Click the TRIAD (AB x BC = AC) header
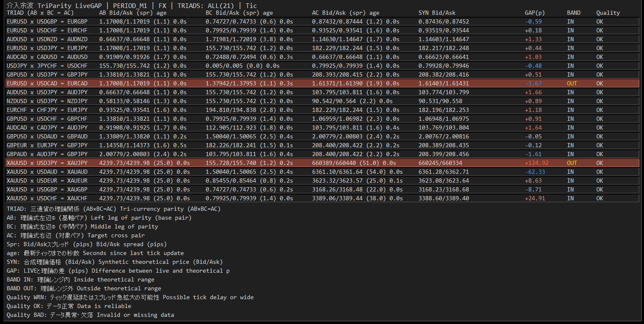Image resolution: width=644 pixels, height=324 pixels. coord(40,13)
